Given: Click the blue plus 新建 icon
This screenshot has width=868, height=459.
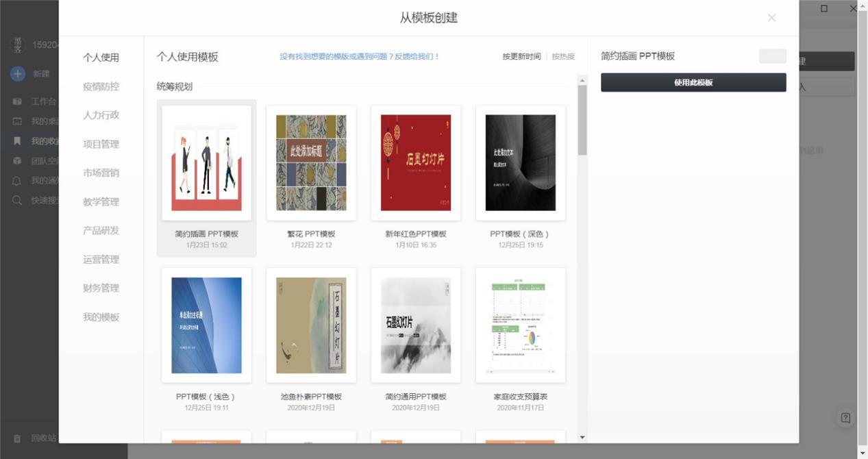Looking at the screenshot, I should (x=18, y=74).
